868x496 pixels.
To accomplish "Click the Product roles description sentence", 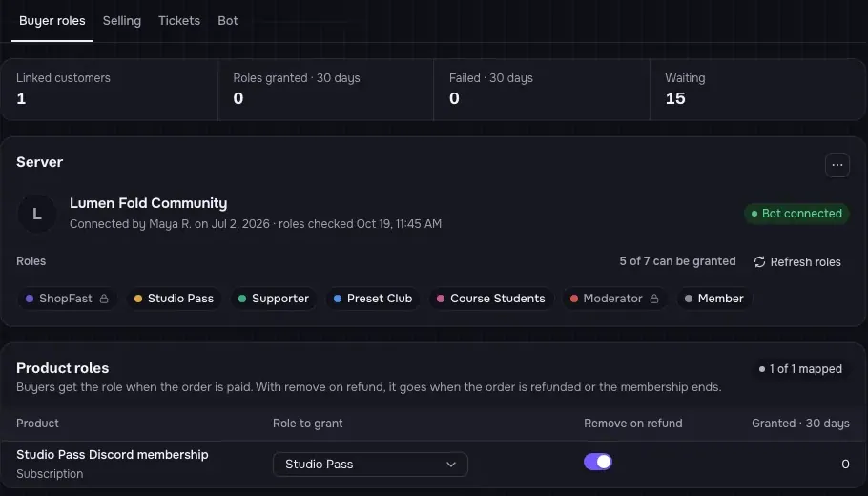I will [x=369, y=387].
